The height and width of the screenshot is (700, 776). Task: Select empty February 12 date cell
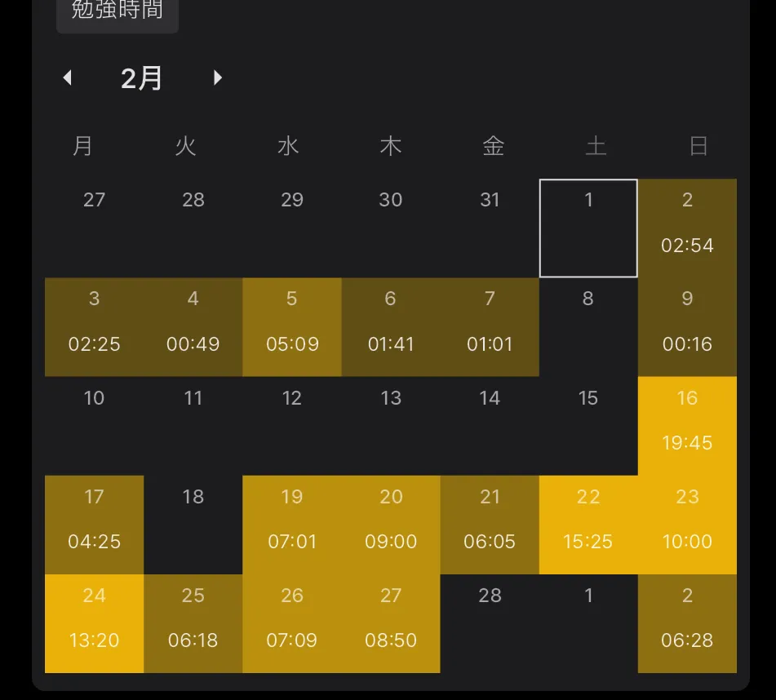click(x=292, y=426)
